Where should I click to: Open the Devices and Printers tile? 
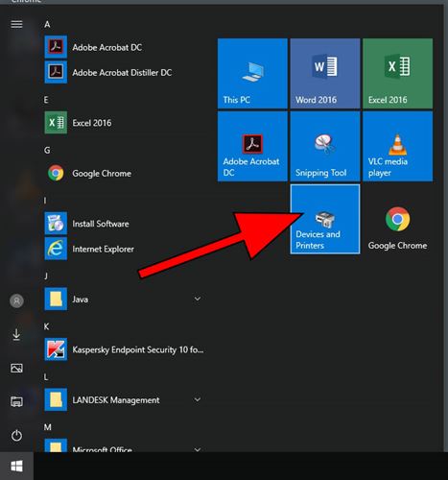coord(325,219)
